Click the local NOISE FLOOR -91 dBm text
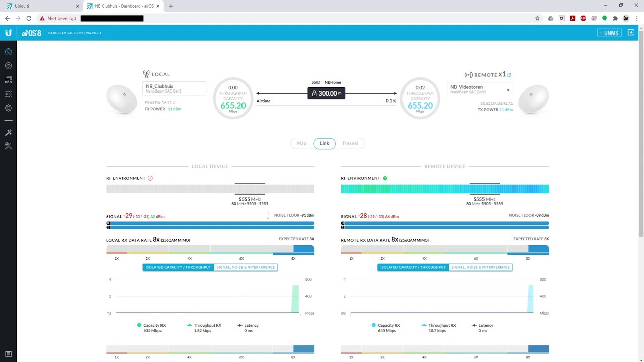 (x=294, y=215)
